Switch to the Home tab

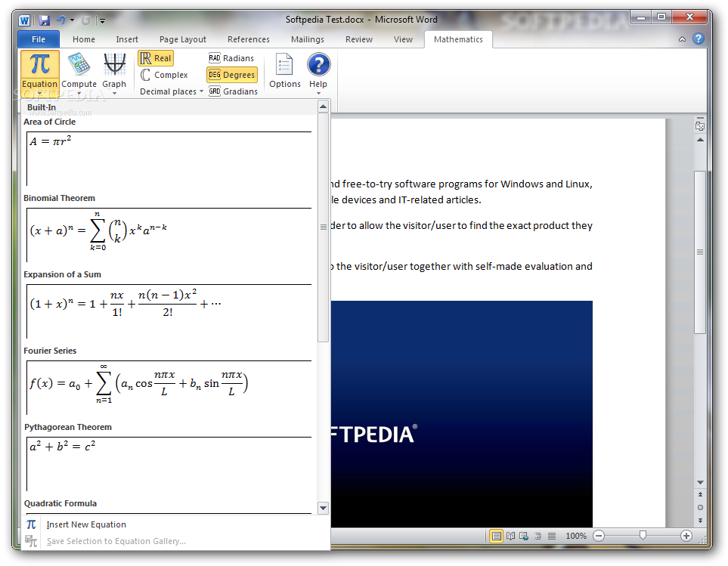coord(84,39)
